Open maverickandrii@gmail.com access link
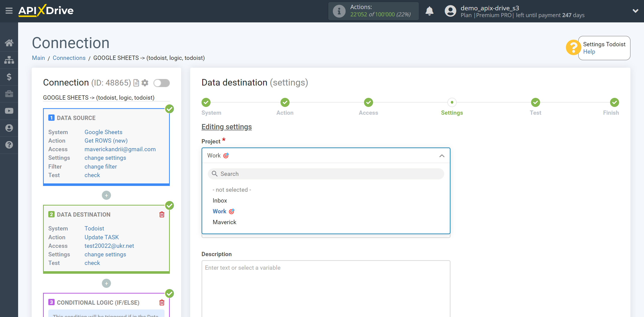Image resolution: width=644 pixels, height=317 pixels. pyautogui.click(x=120, y=149)
